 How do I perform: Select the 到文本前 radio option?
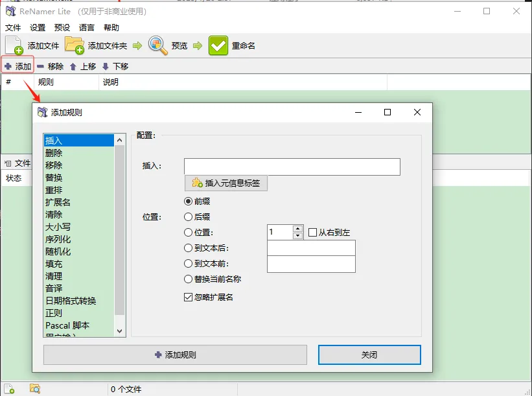pyautogui.click(x=188, y=263)
